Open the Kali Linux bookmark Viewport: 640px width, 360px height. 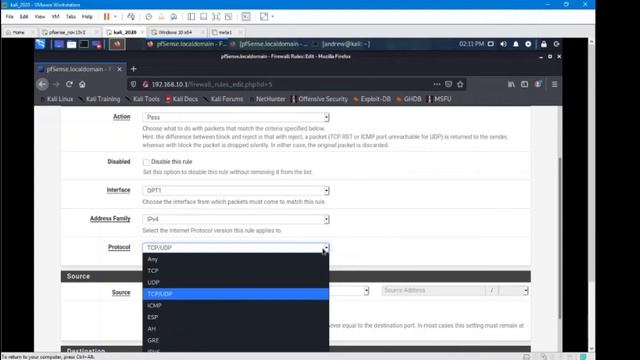pos(57,99)
